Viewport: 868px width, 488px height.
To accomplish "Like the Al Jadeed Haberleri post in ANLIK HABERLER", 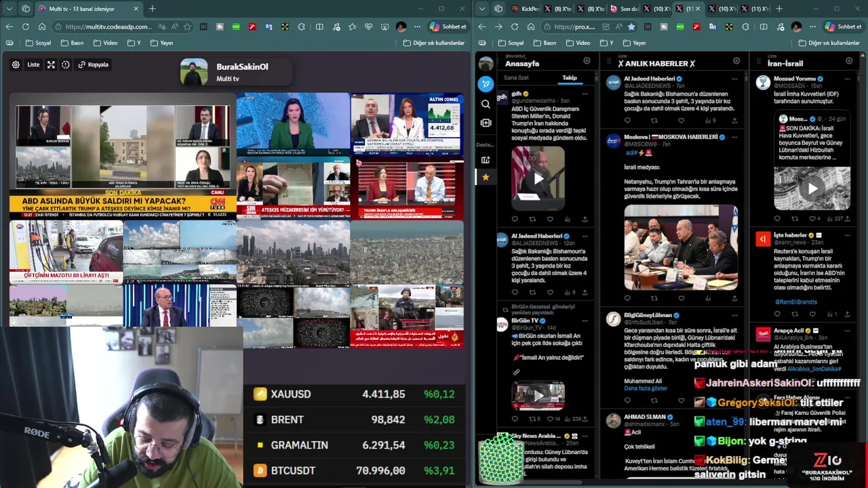I will coord(682,121).
